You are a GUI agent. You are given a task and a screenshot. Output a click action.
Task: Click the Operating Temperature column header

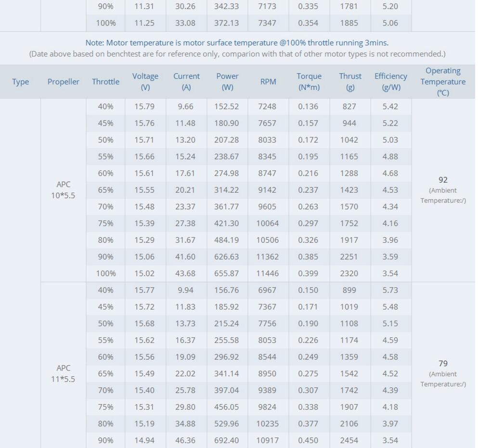(x=443, y=82)
